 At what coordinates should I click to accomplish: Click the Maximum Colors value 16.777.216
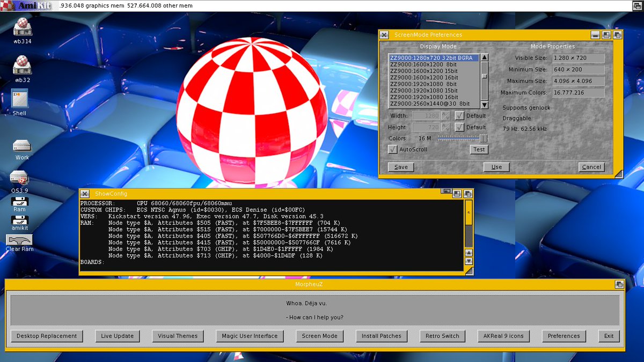pos(577,93)
